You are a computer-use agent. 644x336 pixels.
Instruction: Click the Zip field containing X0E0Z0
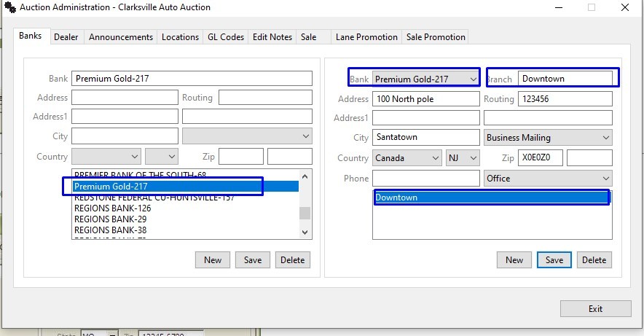pos(540,158)
